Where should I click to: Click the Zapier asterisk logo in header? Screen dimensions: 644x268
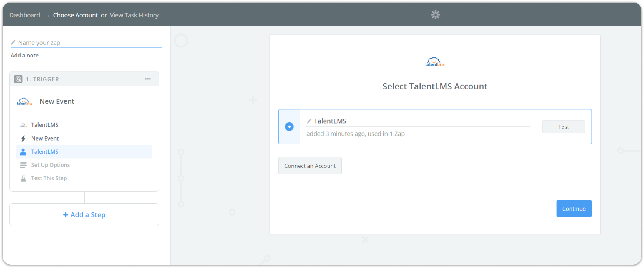click(x=435, y=15)
